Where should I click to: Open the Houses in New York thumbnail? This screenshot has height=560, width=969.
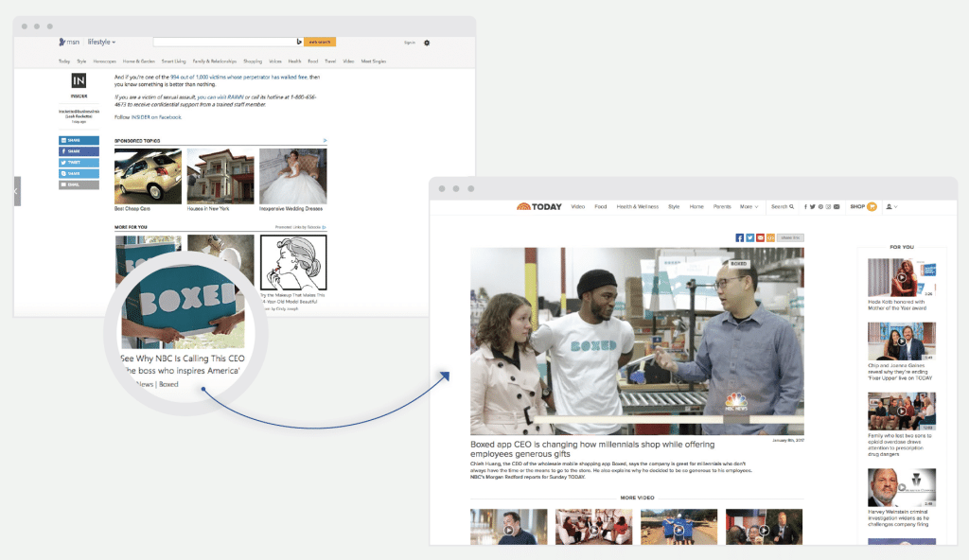click(x=220, y=176)
